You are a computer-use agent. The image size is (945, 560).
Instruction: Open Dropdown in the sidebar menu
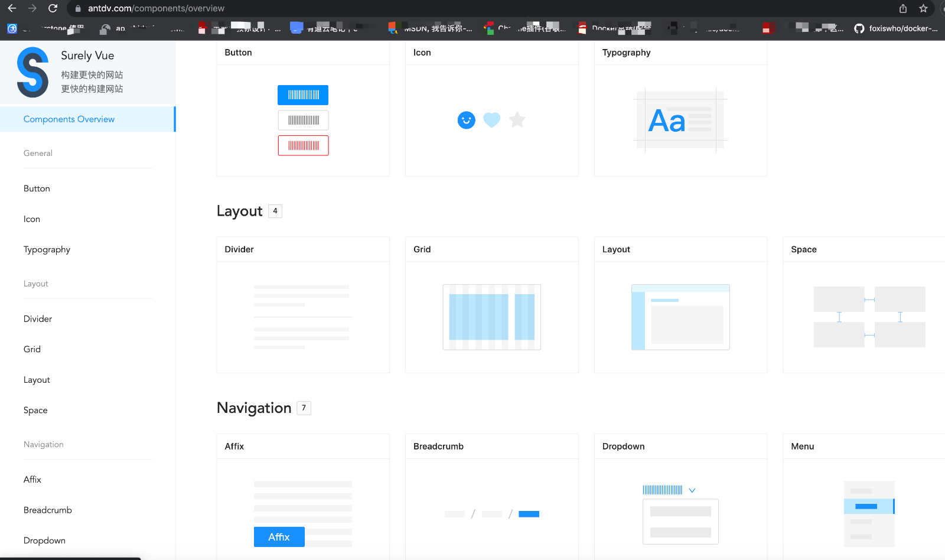click(x=44, y=541)
